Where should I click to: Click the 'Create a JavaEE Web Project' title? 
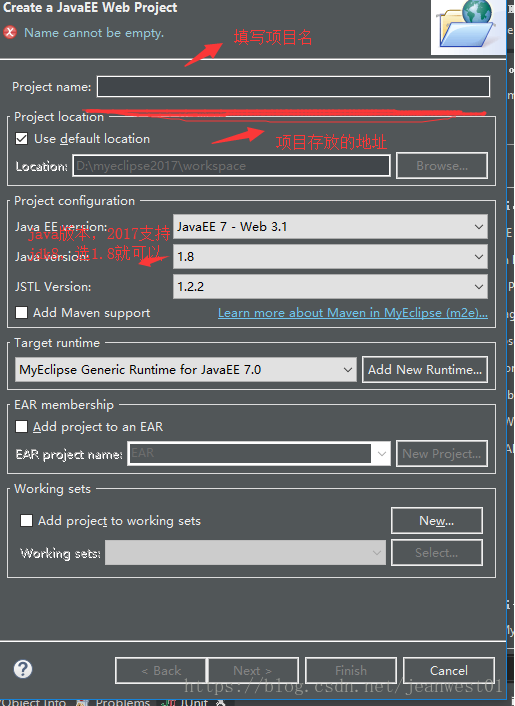click(x=90, y=7)
